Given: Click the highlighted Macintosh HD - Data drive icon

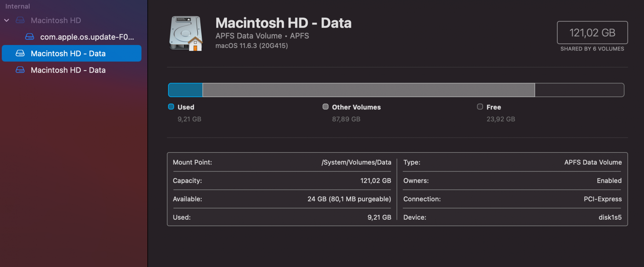Looking at the screenshot, I should coord(20,53).
